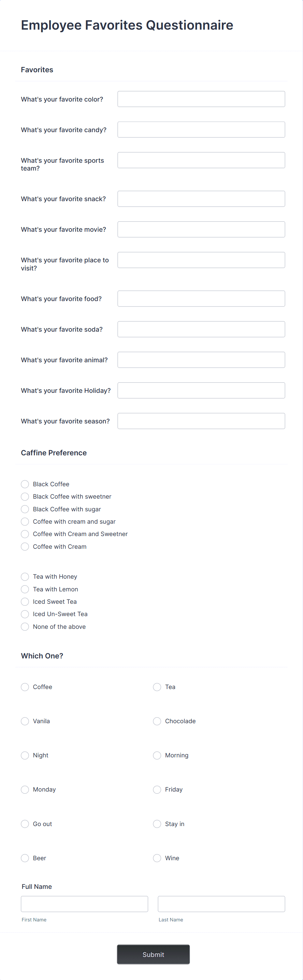The image size is (303, 980).
Task: Pick Iced Sweet Tea as caffeine preference
Action: click(25, 601)
